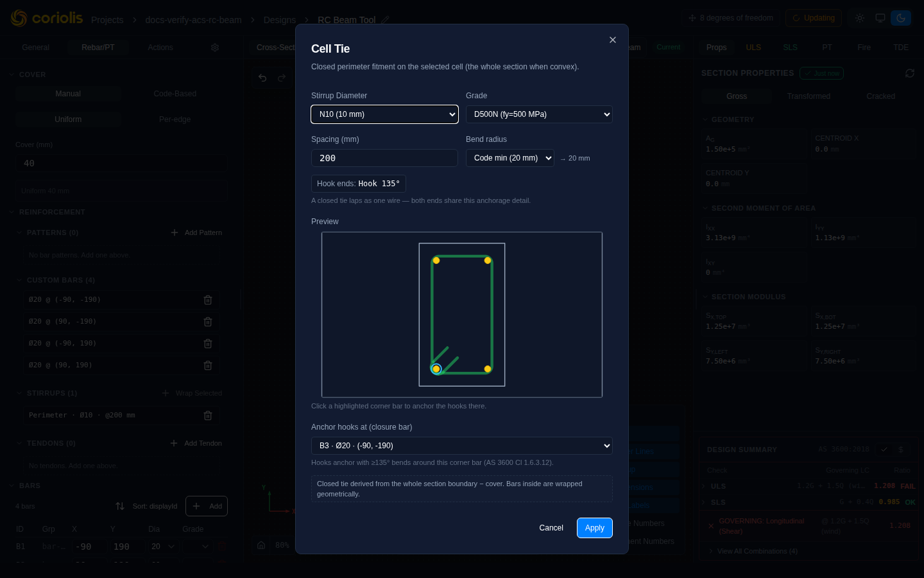Select system theme monitor icon
Image resolution: width=924 pixels, height=578 pixels.
tap(880, 18)
